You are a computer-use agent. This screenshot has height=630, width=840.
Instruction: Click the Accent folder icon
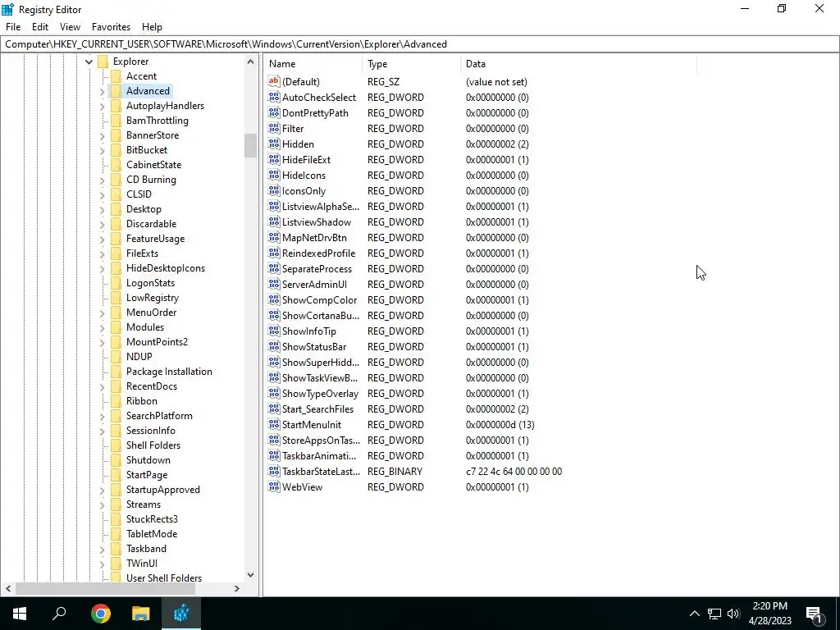116,76
